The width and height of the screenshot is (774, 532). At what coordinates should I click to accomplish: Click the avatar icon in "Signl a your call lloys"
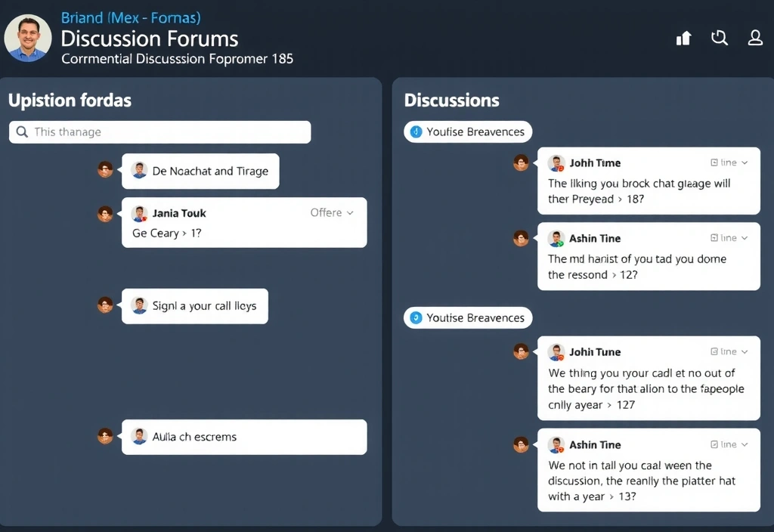point(139,305)
